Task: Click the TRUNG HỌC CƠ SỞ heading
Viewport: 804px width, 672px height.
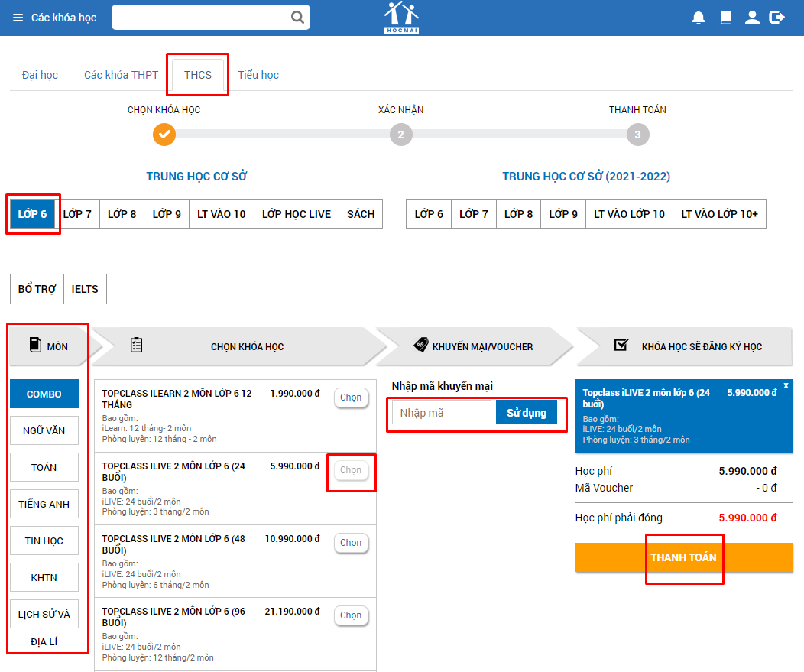Action: pyautogui.click(x=196, y=176)
